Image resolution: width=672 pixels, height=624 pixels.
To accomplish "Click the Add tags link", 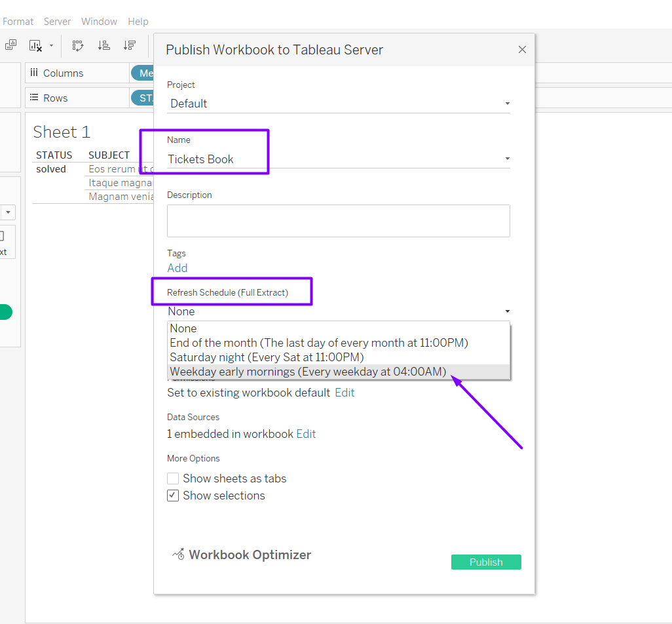I will click(x=177, y=268).
